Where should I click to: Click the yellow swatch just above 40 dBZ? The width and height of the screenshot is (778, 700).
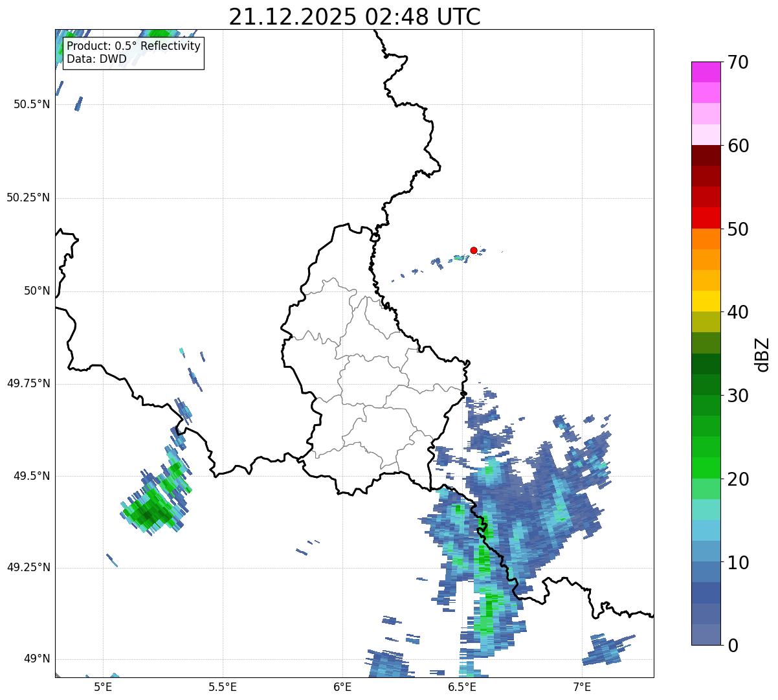[706, 301]
